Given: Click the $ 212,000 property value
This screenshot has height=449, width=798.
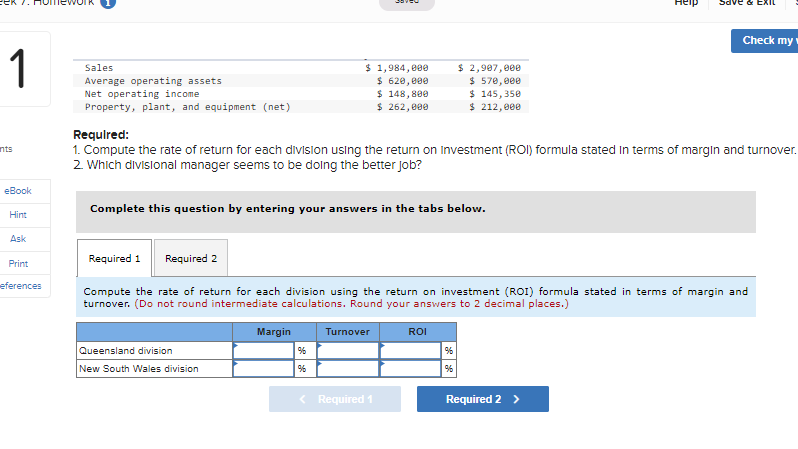Looking at the screenshot, I should pyautogui.click(x=495, y=107).
